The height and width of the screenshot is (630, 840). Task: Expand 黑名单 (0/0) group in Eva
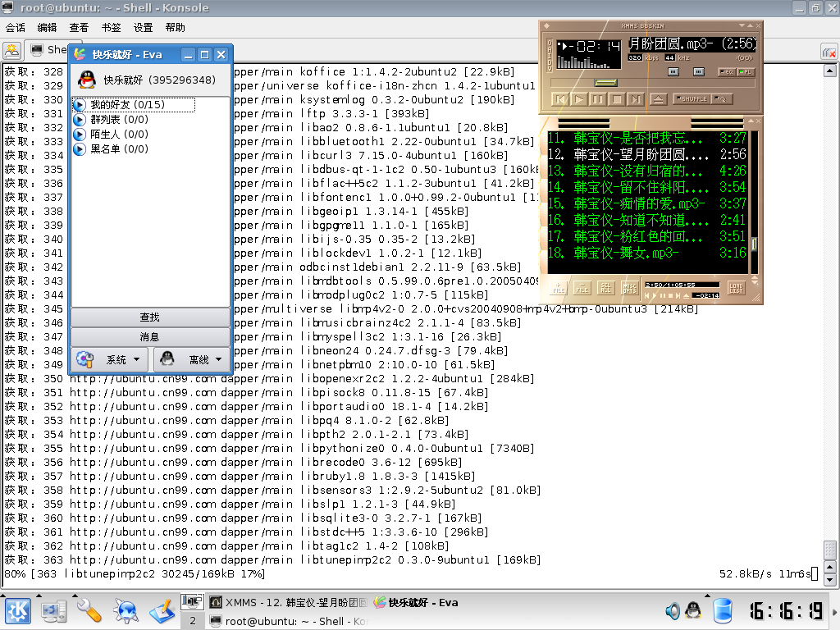pos(80,149)
